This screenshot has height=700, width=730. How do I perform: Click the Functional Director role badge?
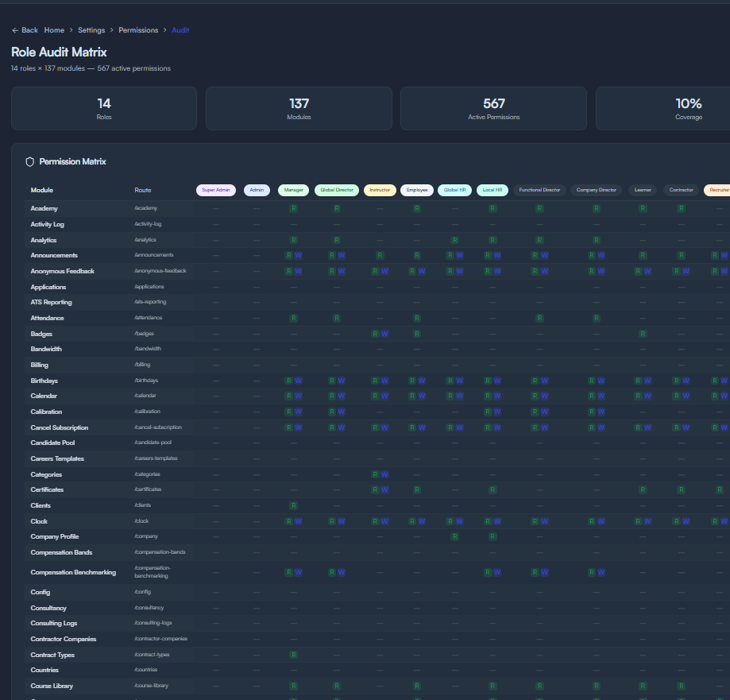539,190
